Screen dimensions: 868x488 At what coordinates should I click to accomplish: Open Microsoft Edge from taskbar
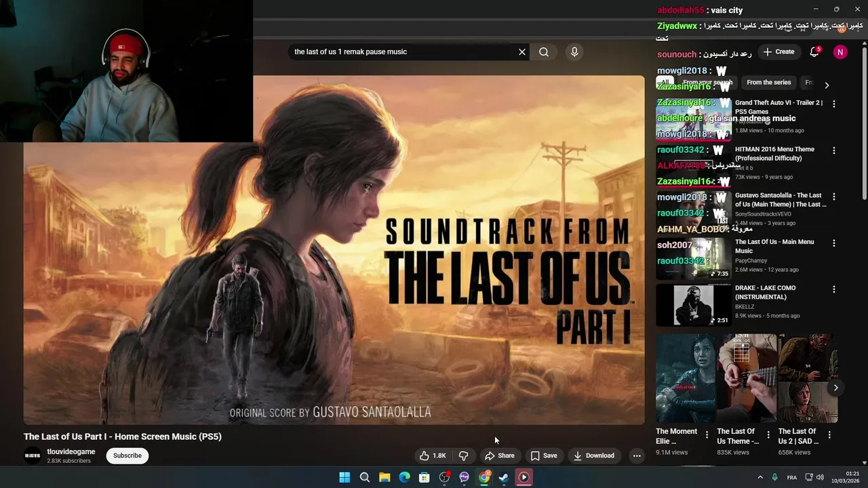click(405, 477)
